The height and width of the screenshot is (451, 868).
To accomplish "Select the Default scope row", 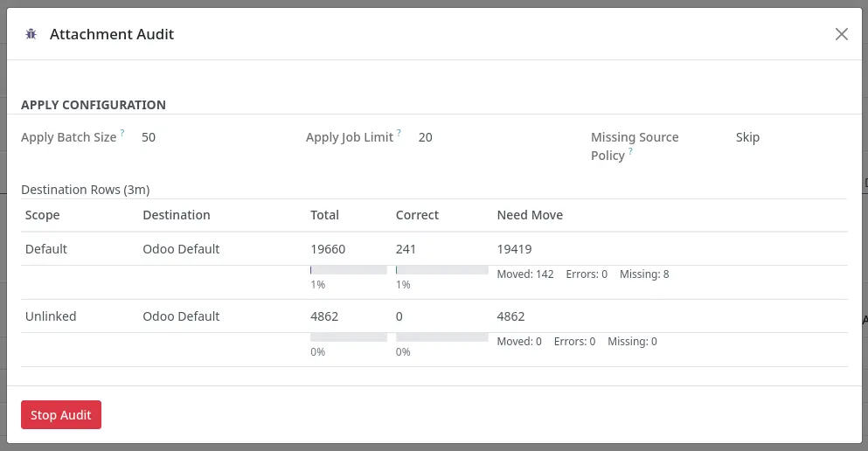I will click(x=46, y=249).
